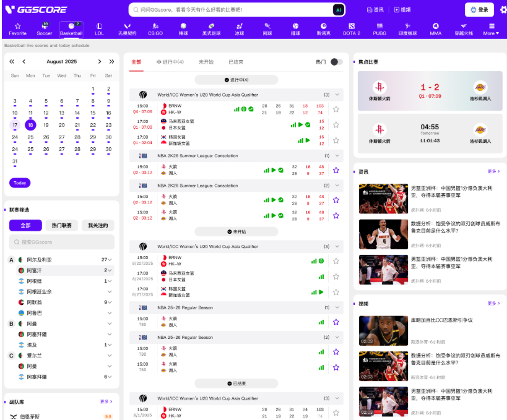The width and height of the screenshot is (507, 420).
Task: Collapse NBA 2K26 Summer League (1) group
Action: tap(337, 156)
